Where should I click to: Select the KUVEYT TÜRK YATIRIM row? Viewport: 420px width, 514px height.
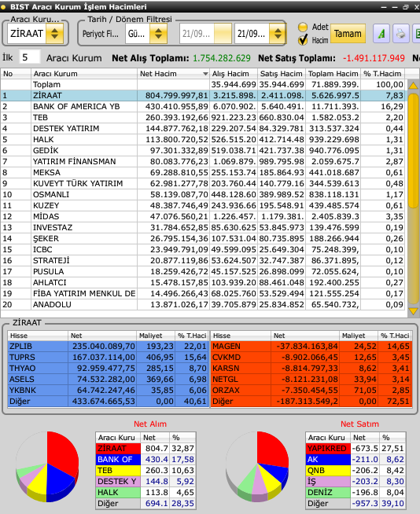pos(202,184)
